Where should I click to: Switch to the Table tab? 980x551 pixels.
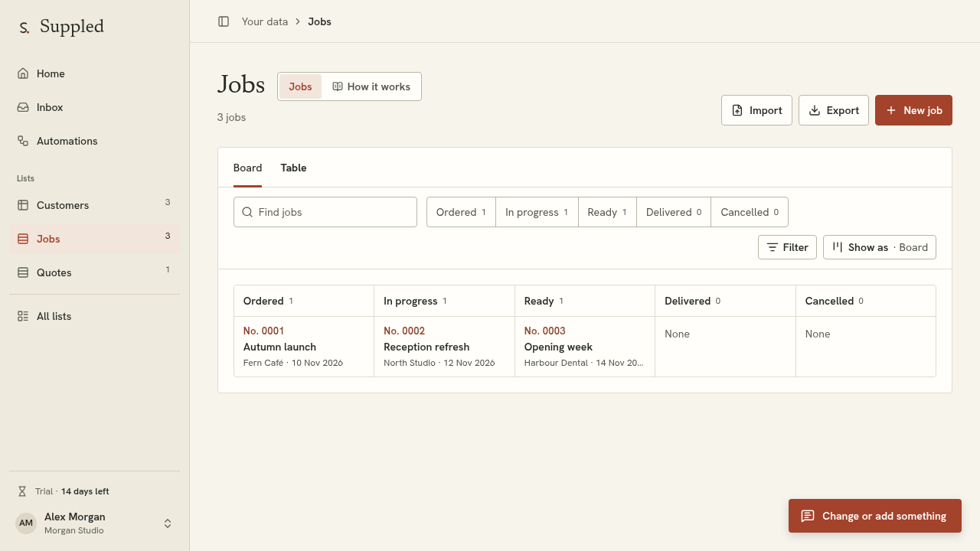pyautogui.click(x=293, y=168)
